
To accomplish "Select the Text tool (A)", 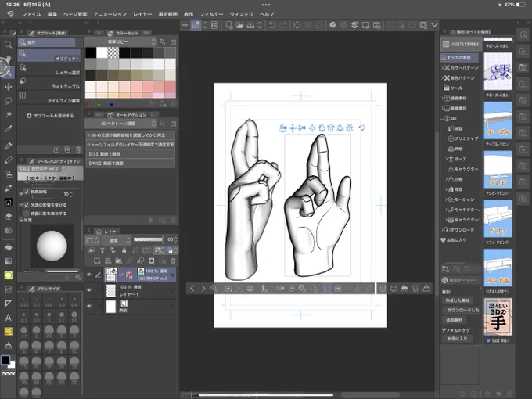I will [8, 318].
